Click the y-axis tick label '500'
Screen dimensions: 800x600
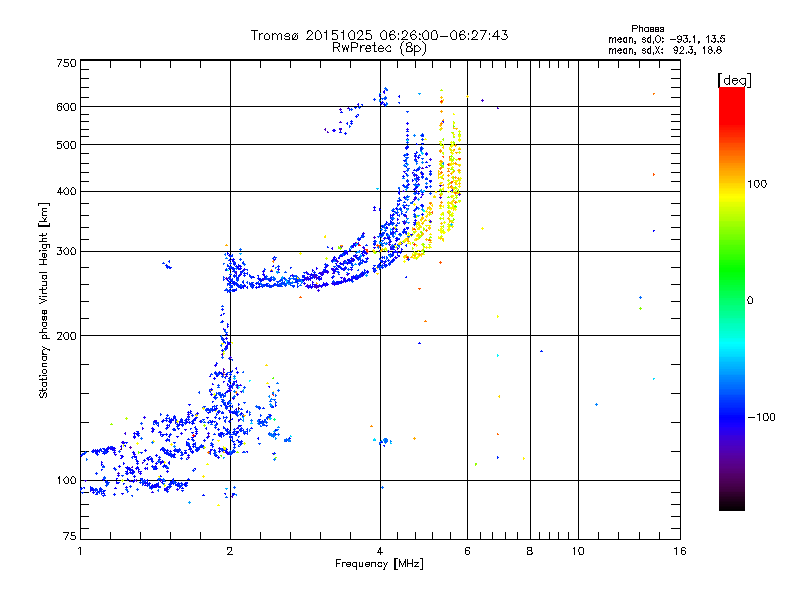click(66, 145)
